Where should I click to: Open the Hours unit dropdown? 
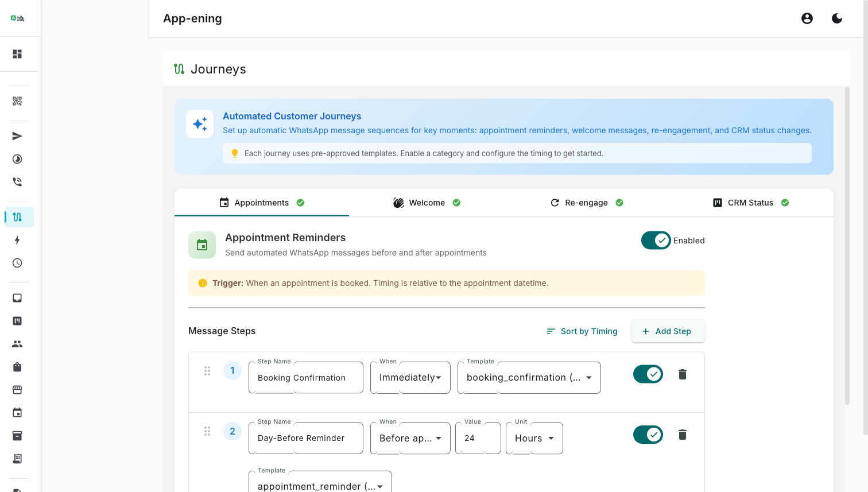click(x=533, y=438)
